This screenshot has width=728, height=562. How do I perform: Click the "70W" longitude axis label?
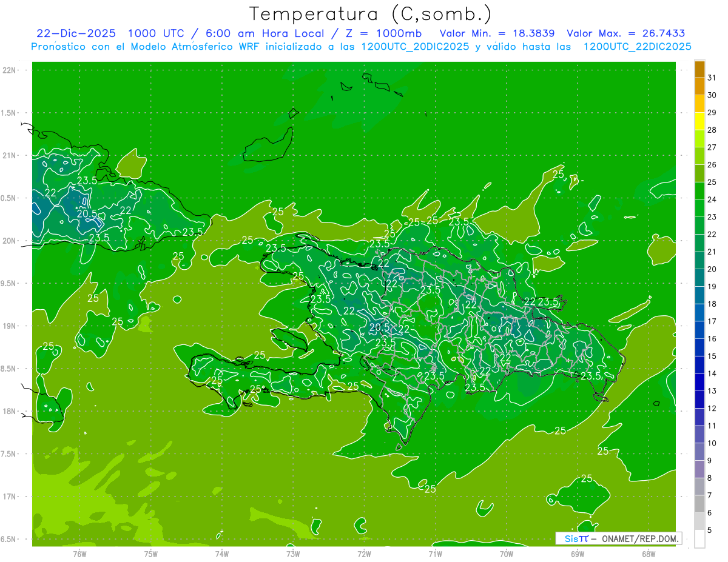point(507,554)
